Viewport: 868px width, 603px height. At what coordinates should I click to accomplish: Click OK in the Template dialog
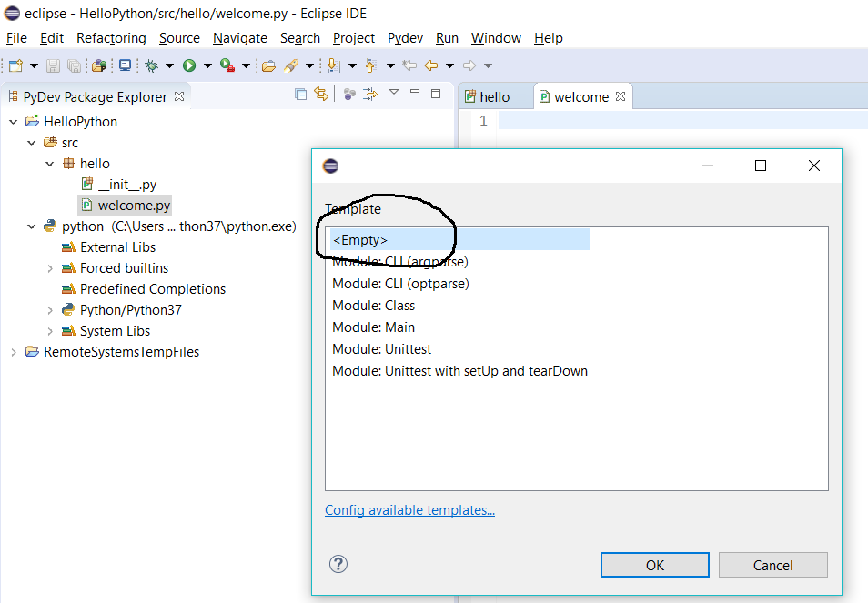655,565
